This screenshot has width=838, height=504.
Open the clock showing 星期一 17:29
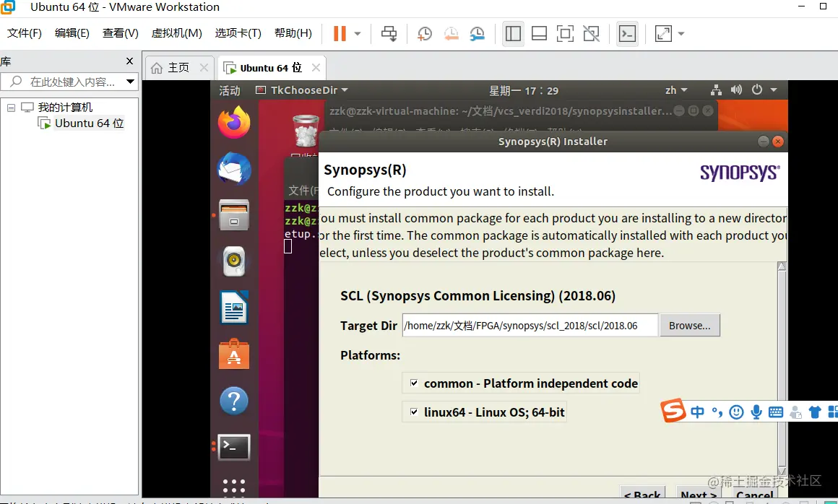(x=524, y=91)
